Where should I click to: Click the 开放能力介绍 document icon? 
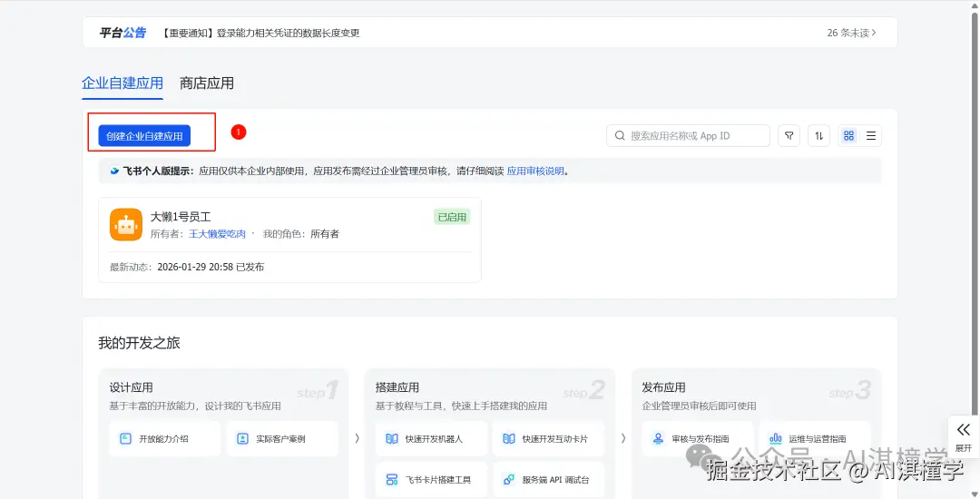click(125, 438)
